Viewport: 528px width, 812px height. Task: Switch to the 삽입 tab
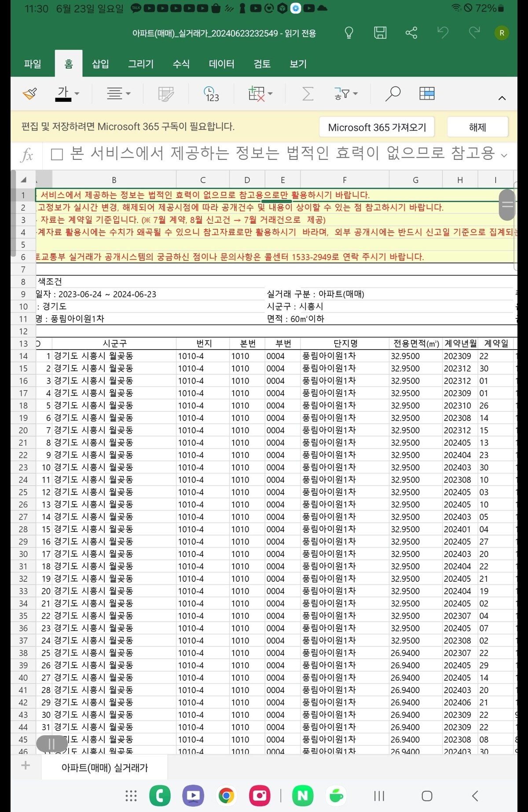pos(100,64)
